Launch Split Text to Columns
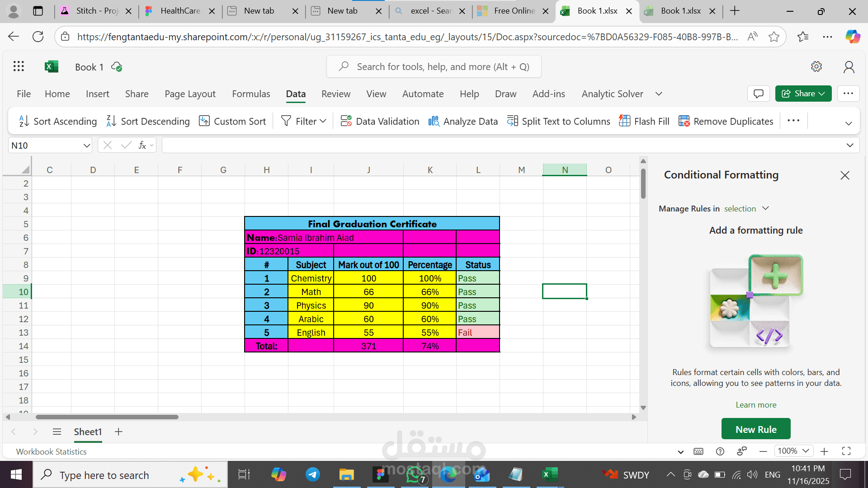Image resolution: width=868 pixels, height=488 pixels. coord(558,121)
